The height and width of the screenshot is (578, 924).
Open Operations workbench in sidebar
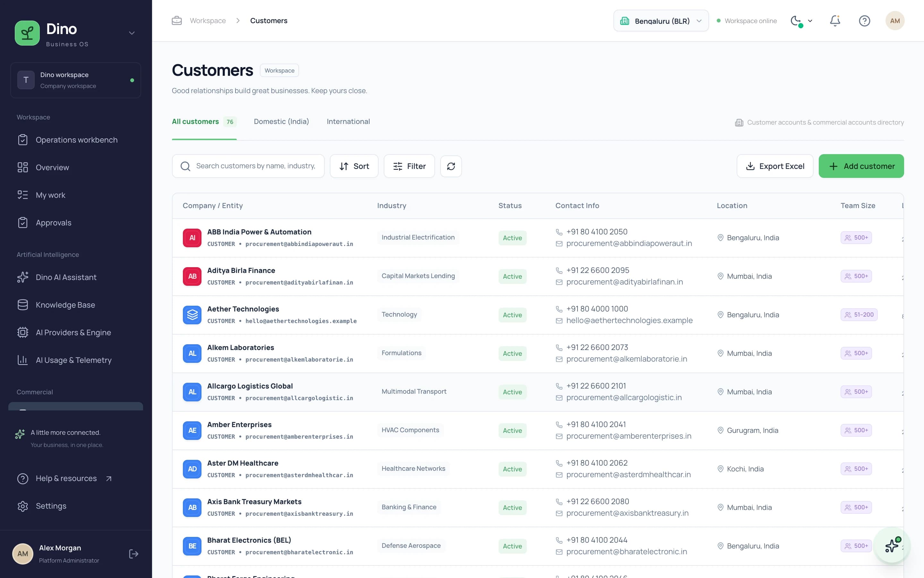(76, 140)
